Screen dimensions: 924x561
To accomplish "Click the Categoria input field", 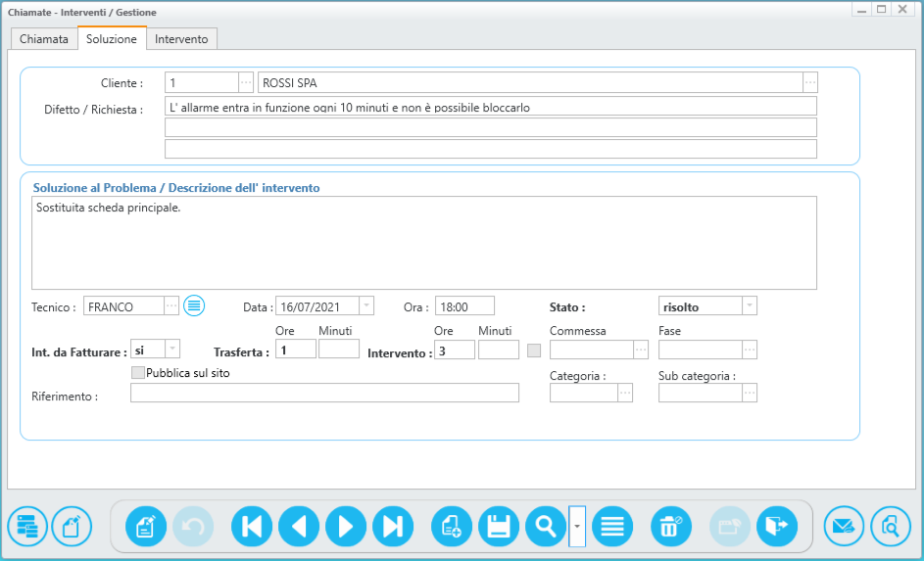I will [584, 393].
